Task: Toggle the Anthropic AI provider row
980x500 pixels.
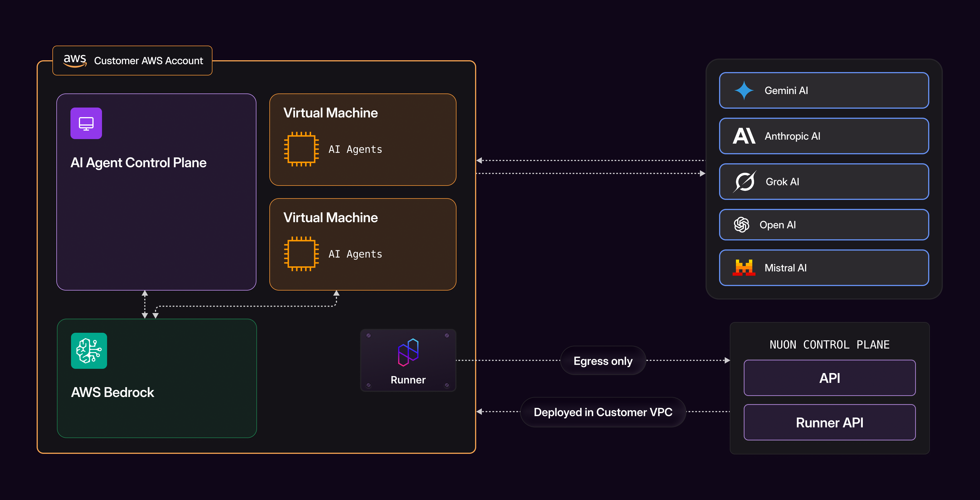Action: pyautogui.click(x=824, y=136)
